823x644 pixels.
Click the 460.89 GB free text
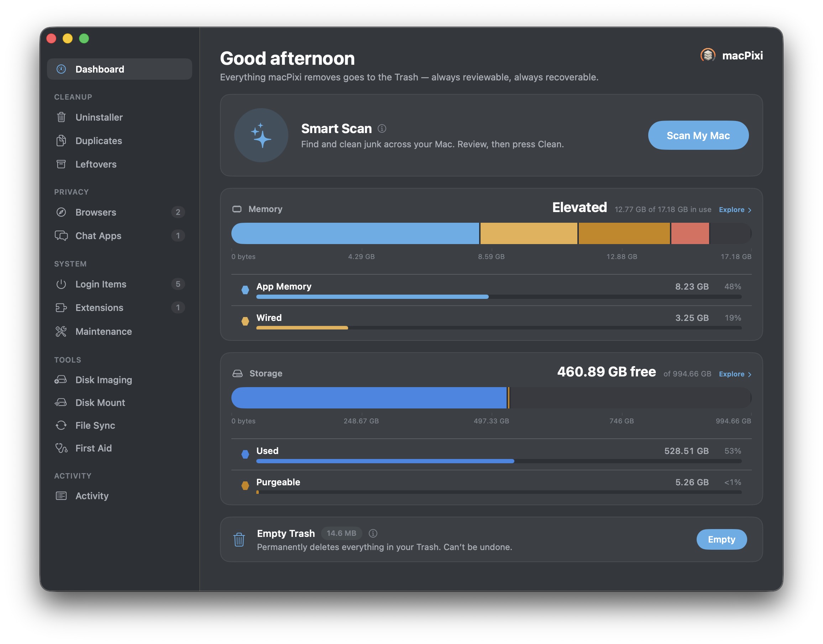(607, 372)
